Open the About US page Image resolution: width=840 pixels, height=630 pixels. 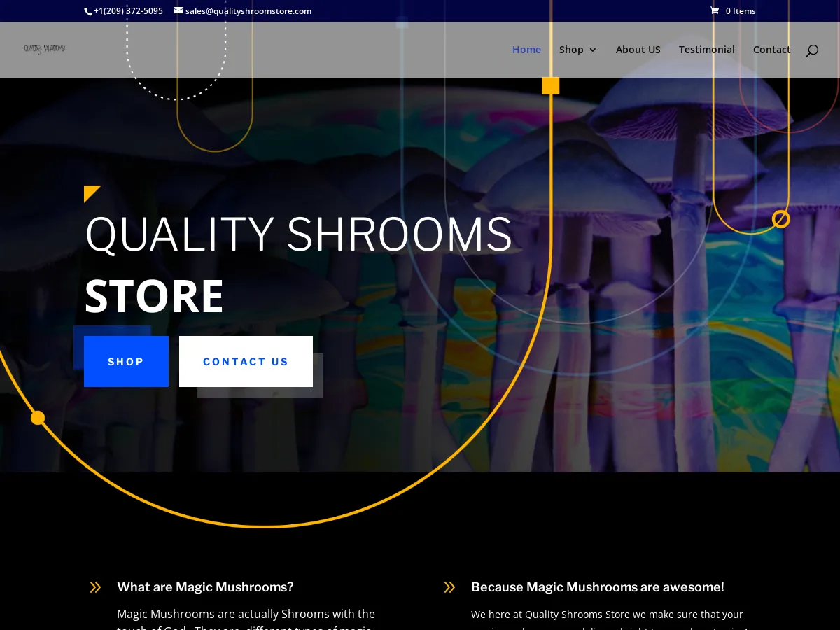(x=638, y=50)
